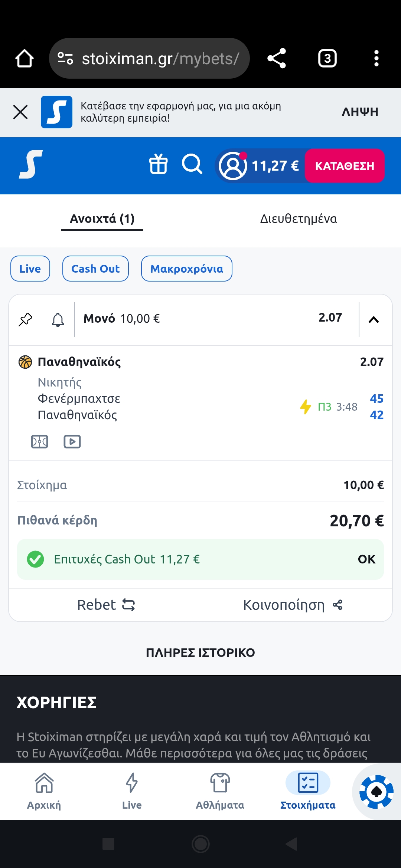Switch to the Διευθετημένα tab
Viewport: 401px width, 868px height.
pyautogui.click(x=298, y=219)
